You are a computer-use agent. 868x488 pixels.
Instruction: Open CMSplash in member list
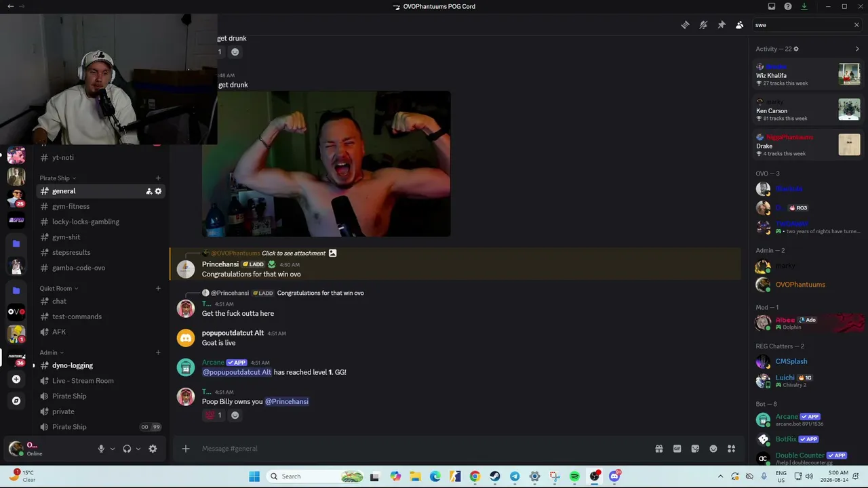coord(807,362)
